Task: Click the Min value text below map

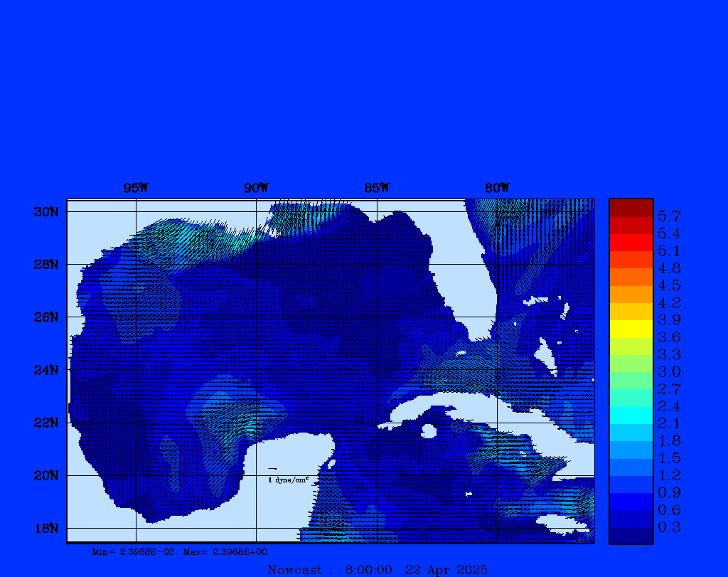Action: pyautogui.click(x=134, y=552)
